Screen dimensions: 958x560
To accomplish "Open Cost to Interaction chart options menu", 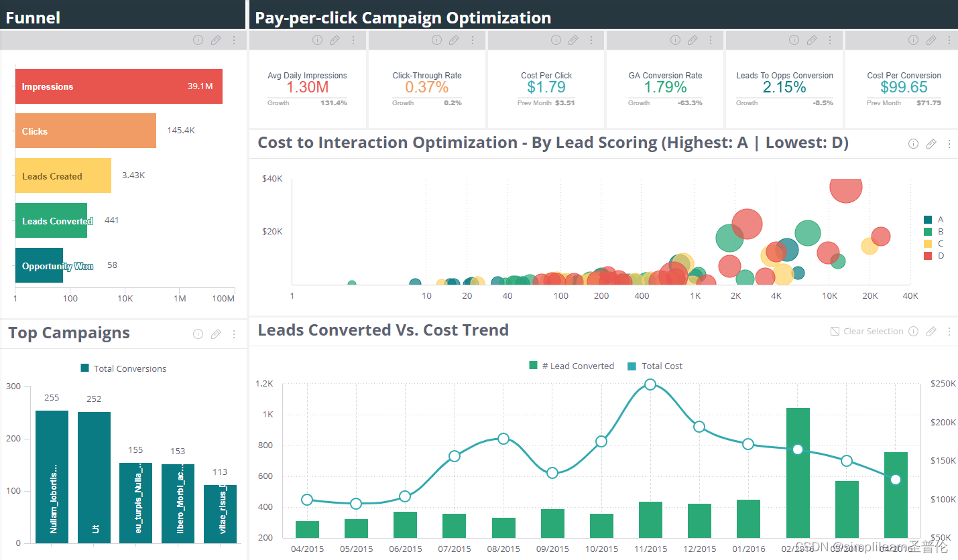I will click(x=949, y=144).
